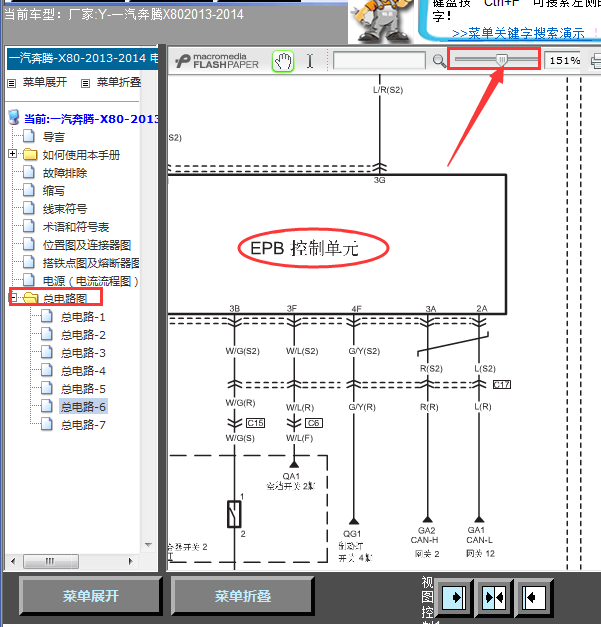Click tree panel scroll down arrow
The height and width of the screenshot is (627, 601).
tap(148, 545)
